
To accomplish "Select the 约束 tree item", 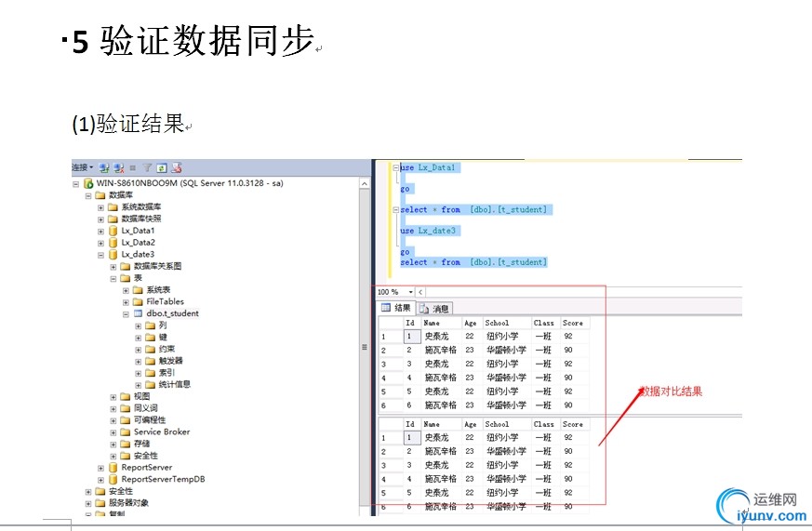I will [x=166, y=349].
